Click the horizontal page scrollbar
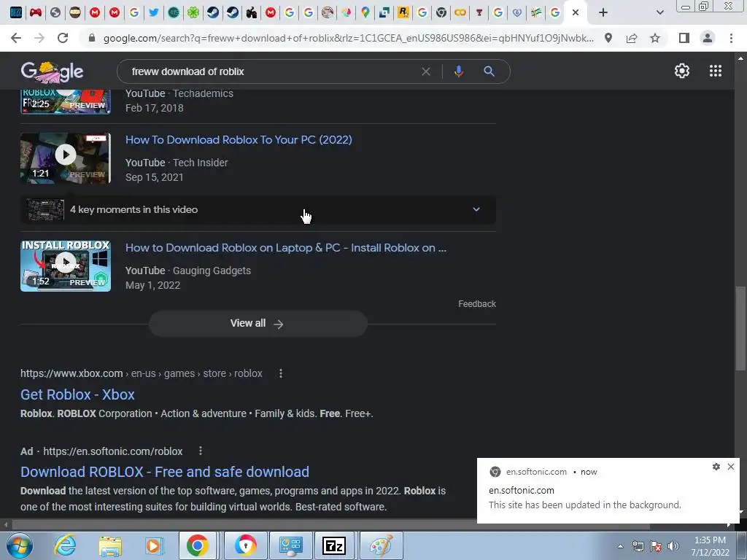Viewport: 747px width, 560px height. 331,526
